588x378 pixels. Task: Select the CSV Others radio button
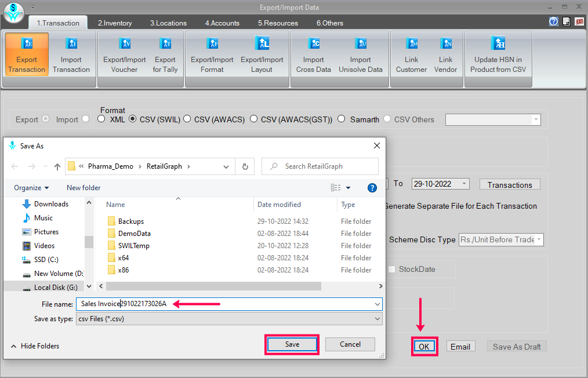(x=387, y=119)
